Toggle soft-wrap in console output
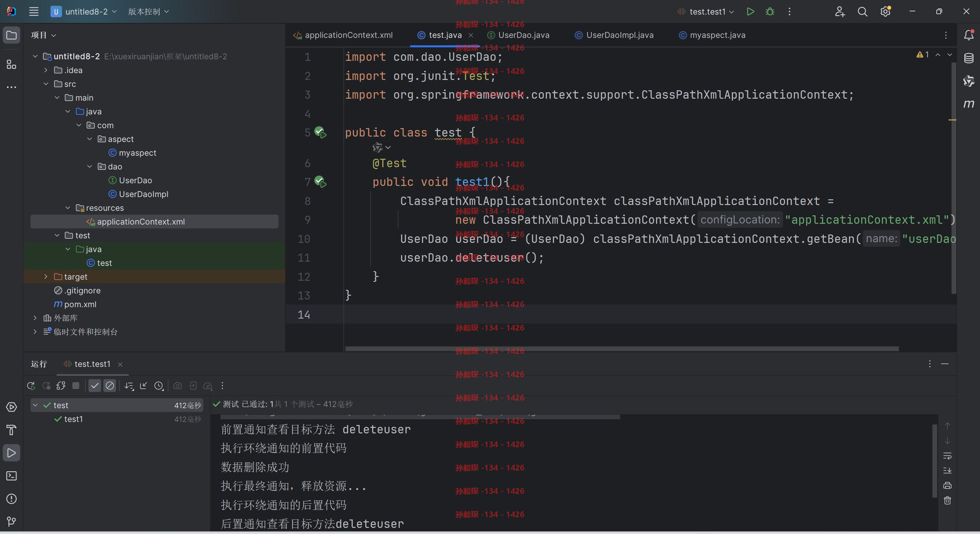 pyautogui.click(x=947, y=456)
